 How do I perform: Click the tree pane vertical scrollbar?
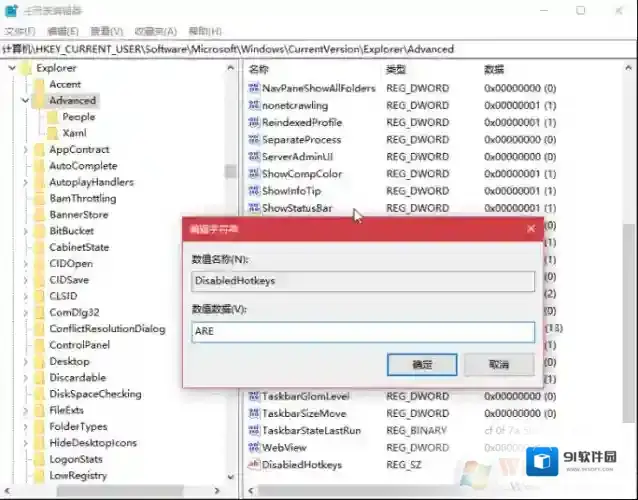(x=231, y=300)
